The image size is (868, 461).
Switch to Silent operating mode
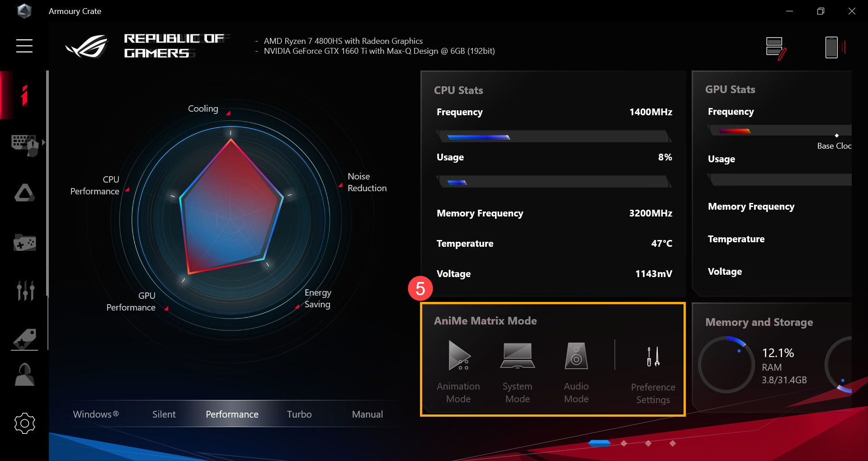(x=164, y=414)
